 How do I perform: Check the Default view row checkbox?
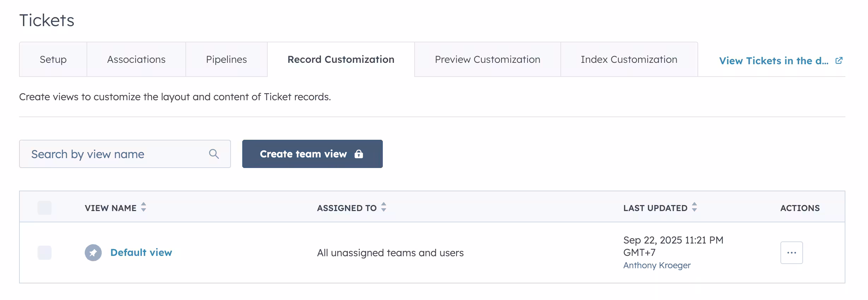[x=44, y=253]
